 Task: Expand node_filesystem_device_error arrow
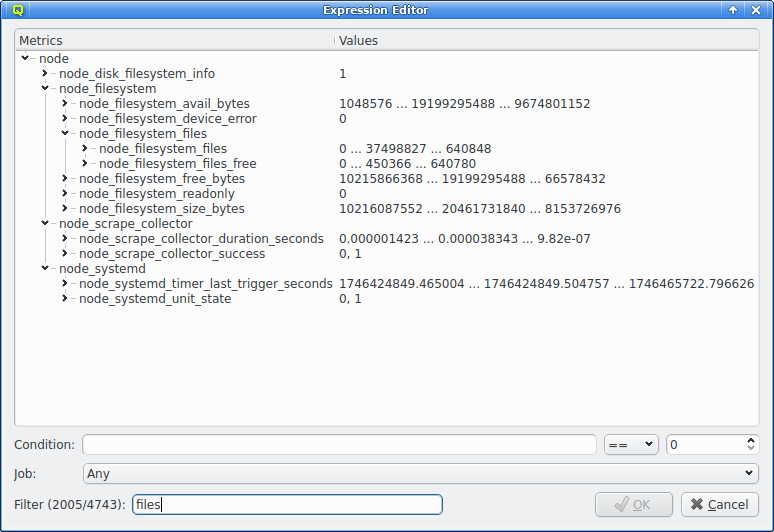[x=65, y=118]
